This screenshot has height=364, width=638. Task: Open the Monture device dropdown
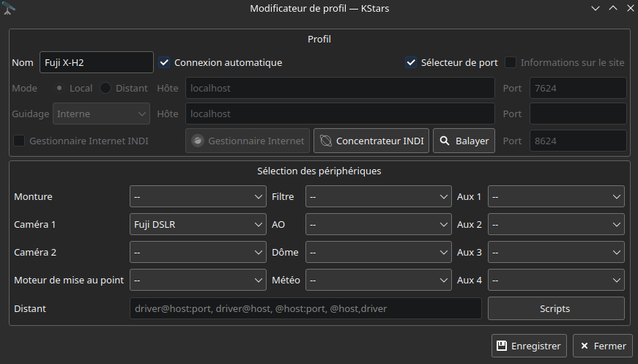point(198,196)
